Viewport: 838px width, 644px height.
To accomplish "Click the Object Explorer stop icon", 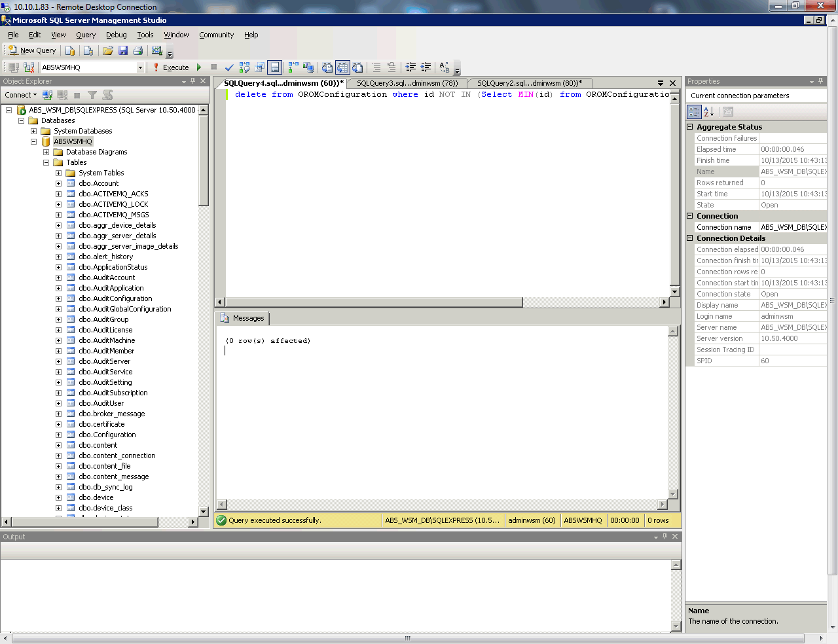I will click(77, 95).
